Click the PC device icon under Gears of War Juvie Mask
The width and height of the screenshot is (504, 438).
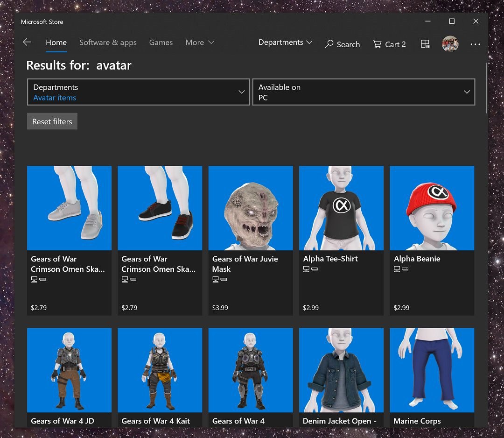click(216, 279)
